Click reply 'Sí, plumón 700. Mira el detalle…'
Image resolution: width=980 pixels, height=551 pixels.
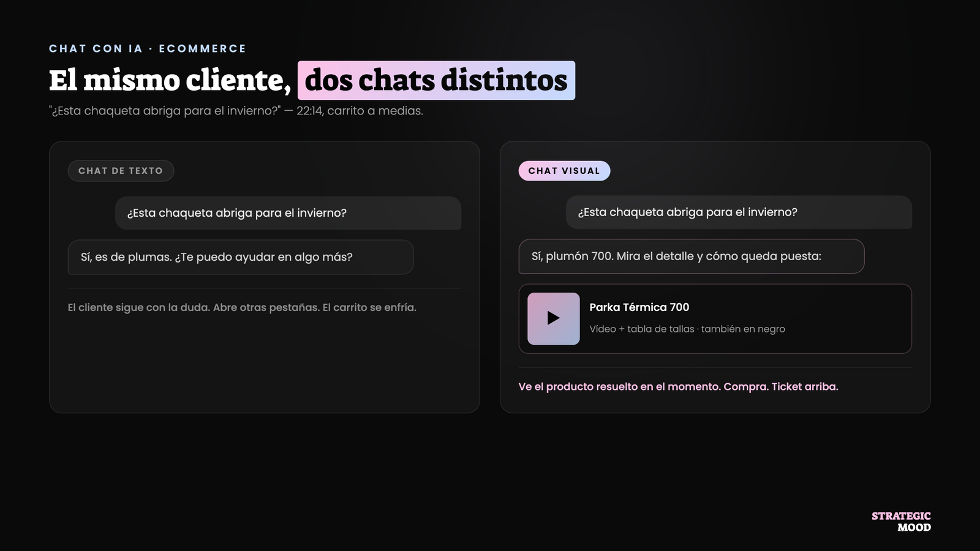(692, 257)
